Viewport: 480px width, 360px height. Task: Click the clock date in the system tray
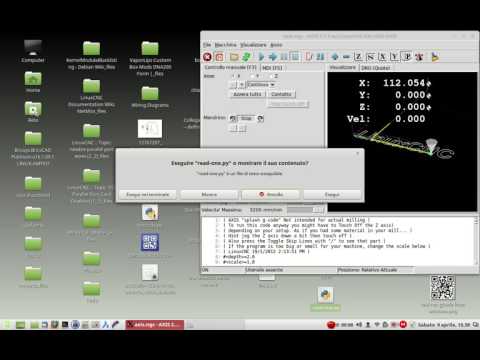444,324
